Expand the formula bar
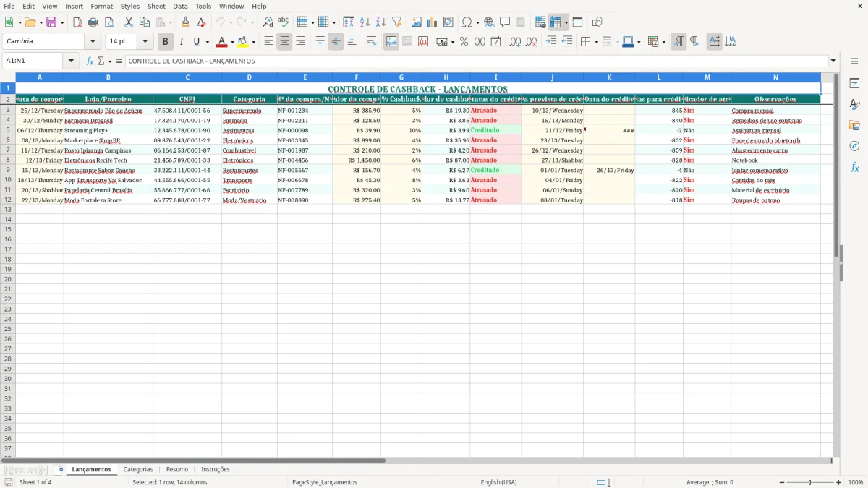 point(833,61)
